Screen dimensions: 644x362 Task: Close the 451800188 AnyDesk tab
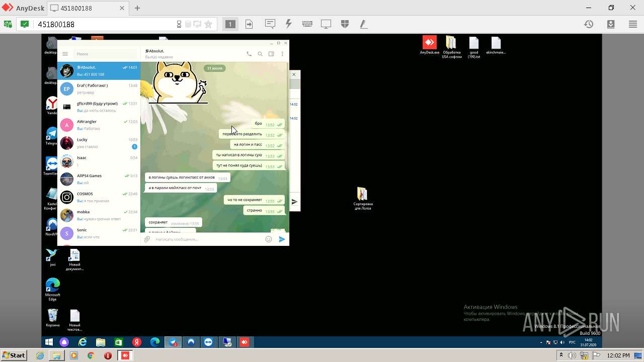pyautogui.click(x=122, y=8)
